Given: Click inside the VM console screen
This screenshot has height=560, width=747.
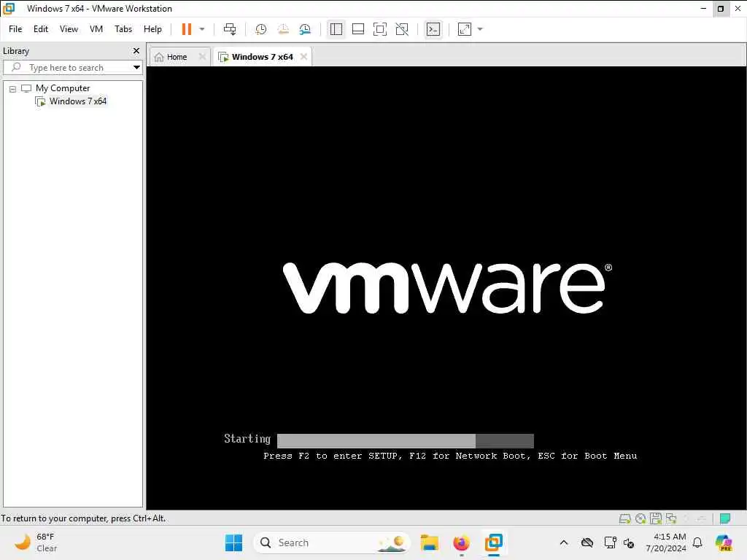Looking at the screenshot, I should click(x=446, y=288).
